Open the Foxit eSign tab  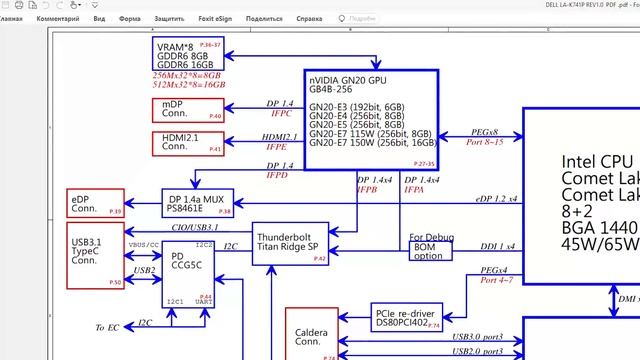215,18
